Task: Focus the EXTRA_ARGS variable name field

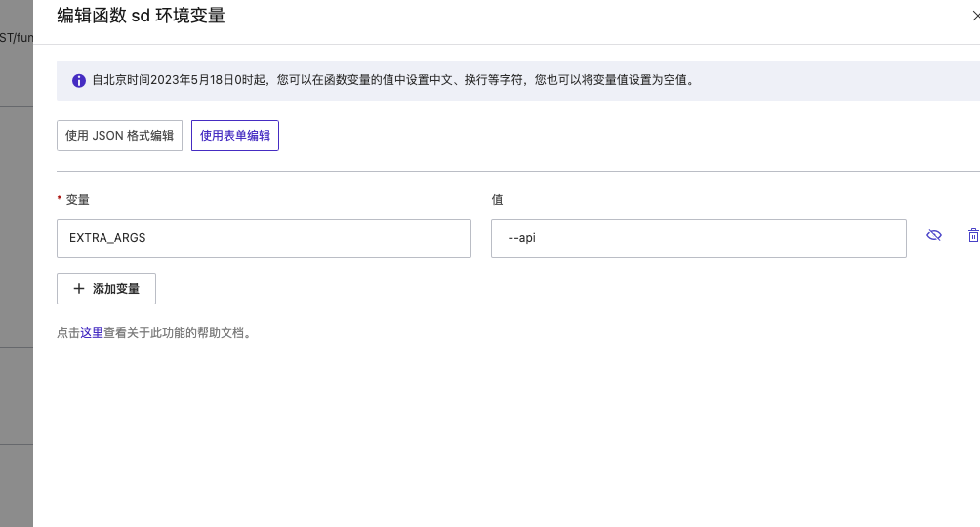Action: click(x=264, y=238)
